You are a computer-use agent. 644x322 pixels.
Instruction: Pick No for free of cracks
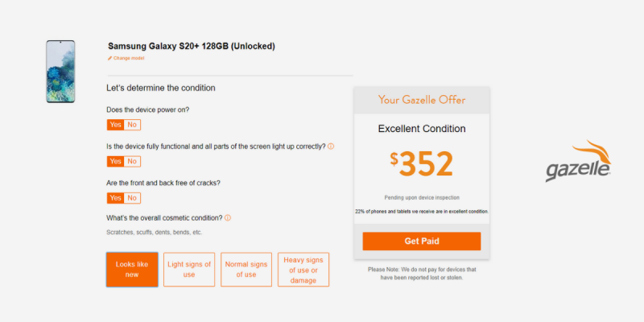click(132, 198)
